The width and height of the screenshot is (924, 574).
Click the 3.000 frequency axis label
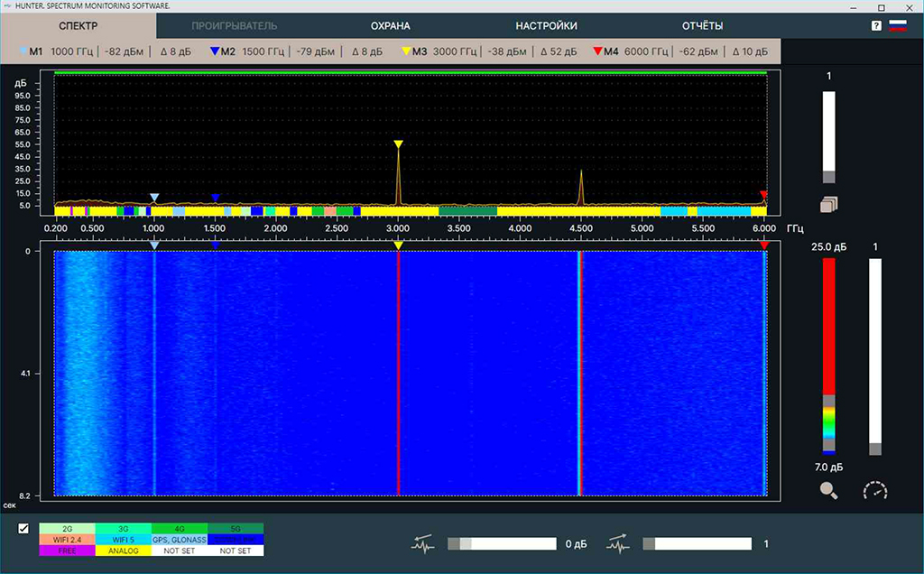click(398, 228)
